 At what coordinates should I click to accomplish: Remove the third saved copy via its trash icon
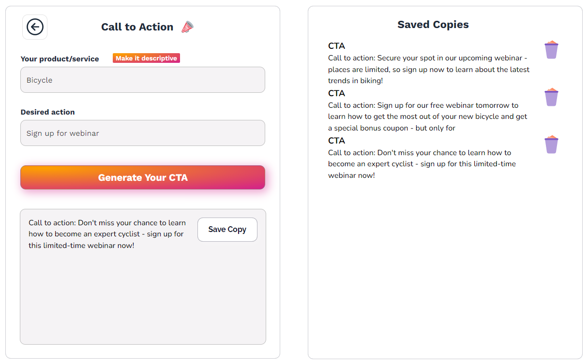551,144
